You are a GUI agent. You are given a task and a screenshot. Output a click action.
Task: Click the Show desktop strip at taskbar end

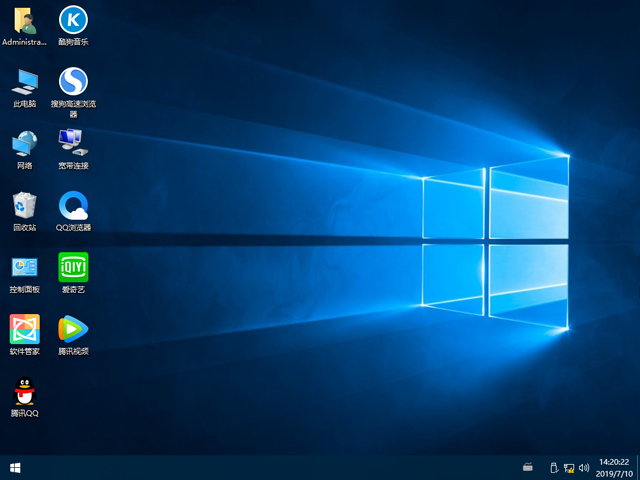tap(638, 468)
